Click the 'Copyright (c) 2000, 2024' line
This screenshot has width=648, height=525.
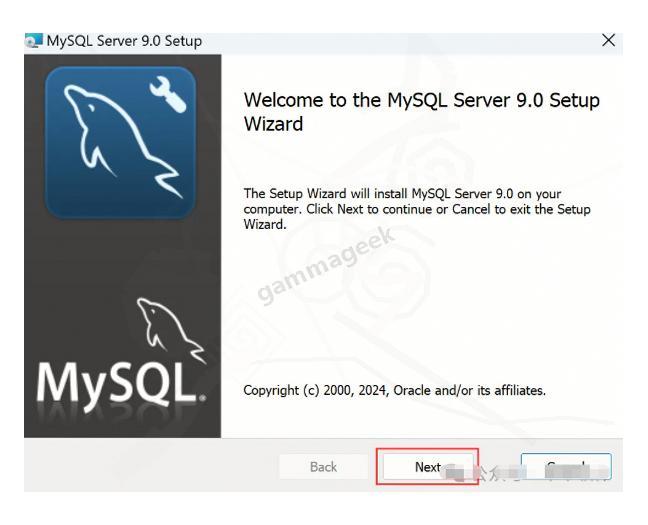[x=394, y=390]
